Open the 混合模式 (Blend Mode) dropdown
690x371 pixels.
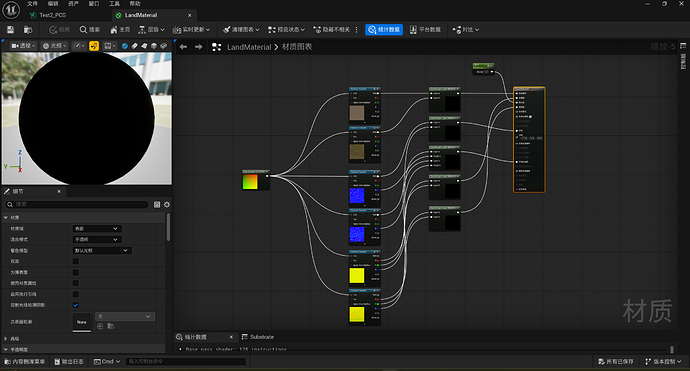pyautogui.click(x=96, y=239)
